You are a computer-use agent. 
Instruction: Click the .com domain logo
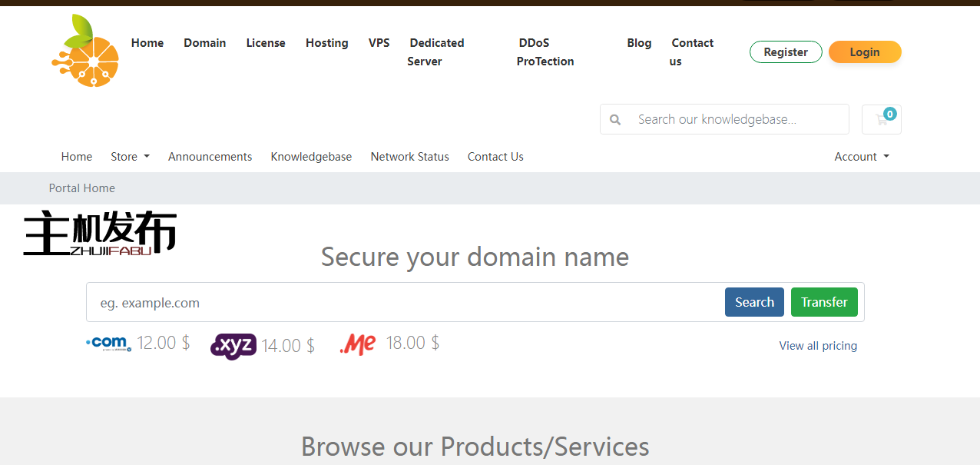pos(109,343)
